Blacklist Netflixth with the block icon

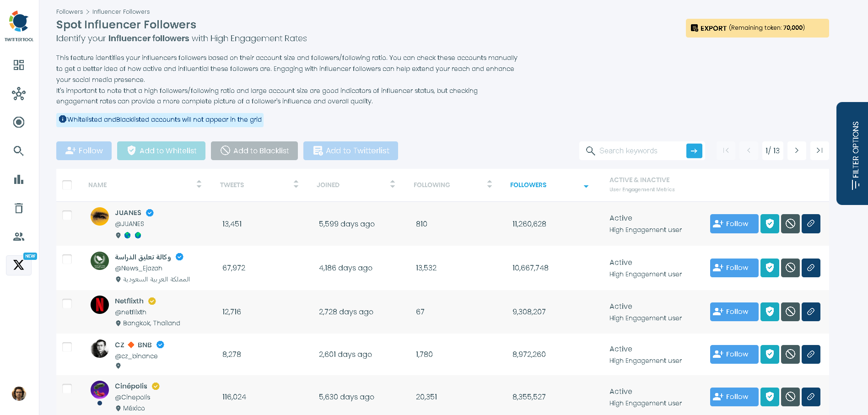[x=790, y=312]
